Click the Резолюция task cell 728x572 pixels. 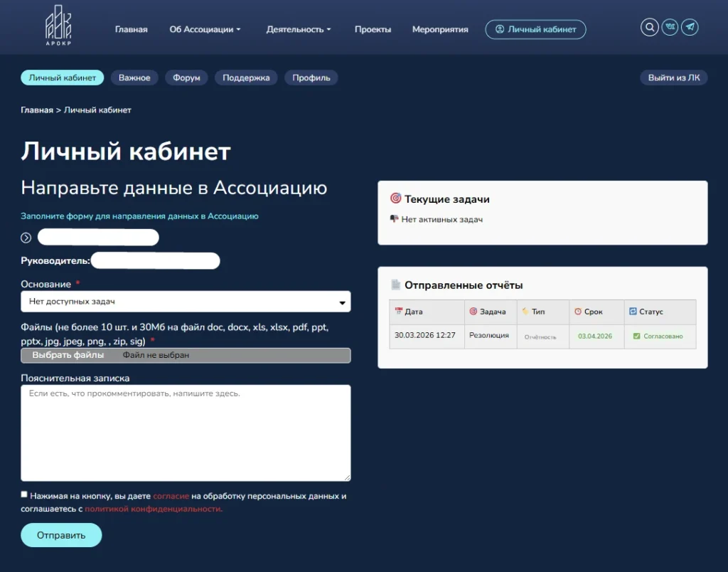(x=489, y=335)
